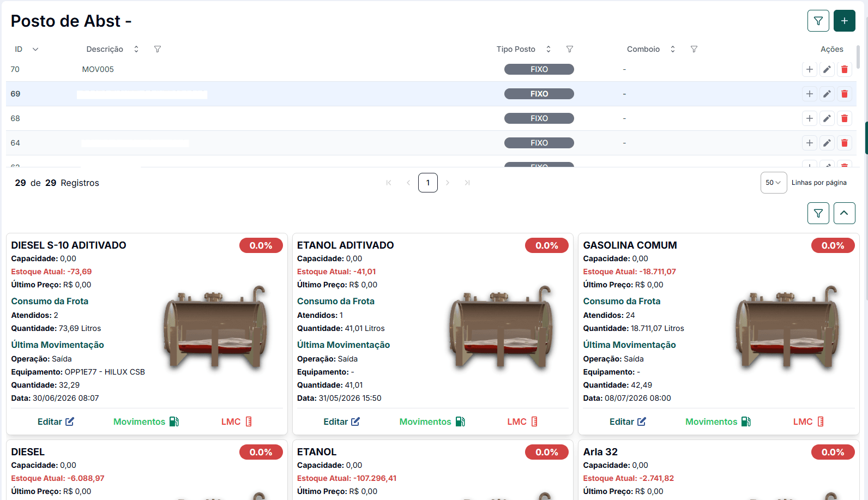Click 0.0% badge on DIESEL S-10 ADITIVADO
Image resolution: width=868 pixels, height=500 pixels.
tap(261, 245)
